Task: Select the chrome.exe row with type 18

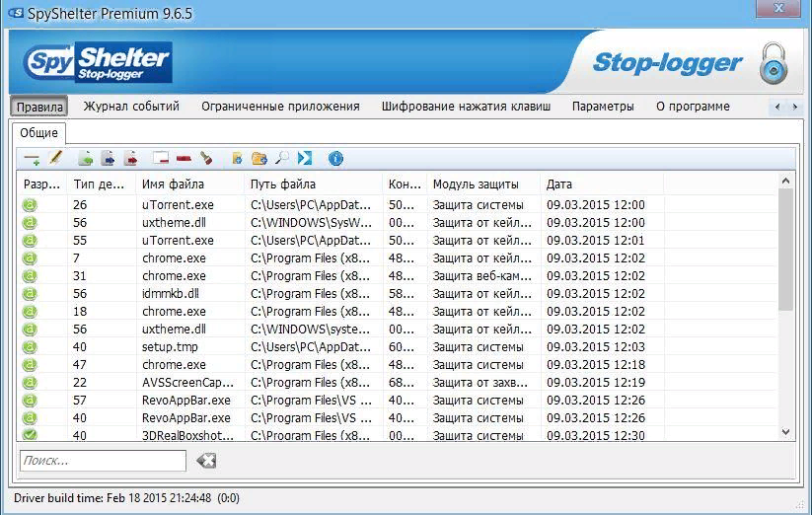Action: point(398,312)
